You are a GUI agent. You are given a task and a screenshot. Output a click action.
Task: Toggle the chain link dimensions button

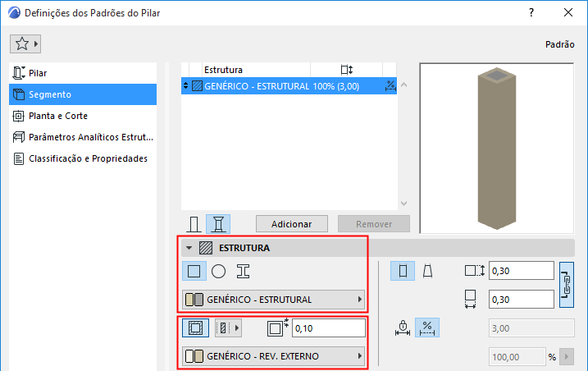click(x=567, y=285)
